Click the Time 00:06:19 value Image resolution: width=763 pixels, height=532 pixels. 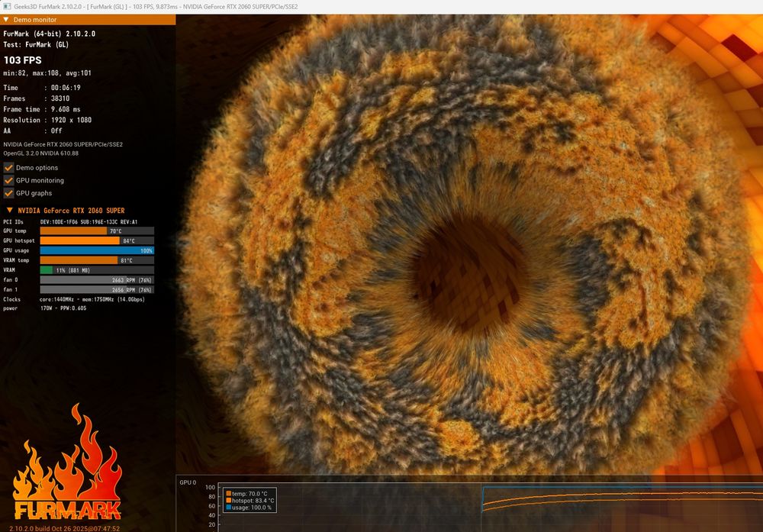[66, 88]
